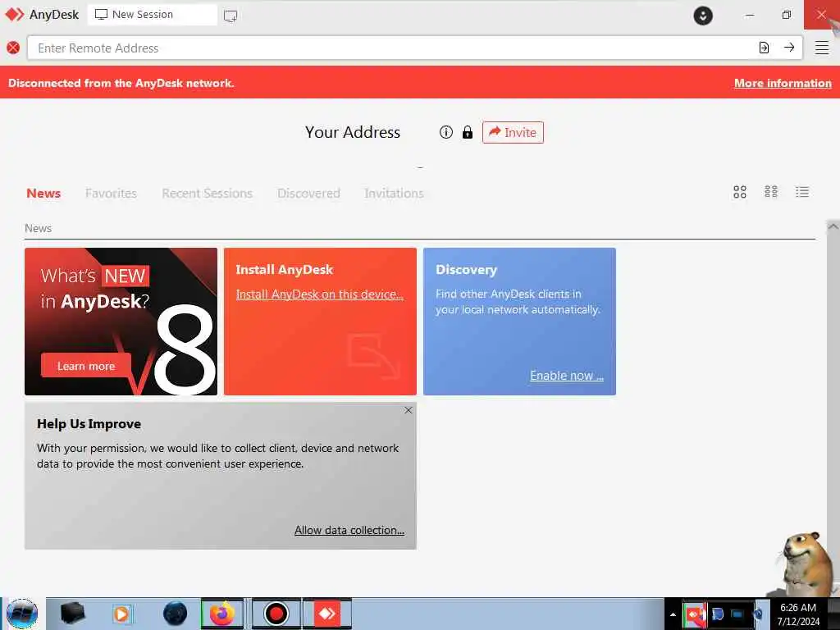Switch to the Favorites tab
The image size is (840, 630).
tap(111, 194)
